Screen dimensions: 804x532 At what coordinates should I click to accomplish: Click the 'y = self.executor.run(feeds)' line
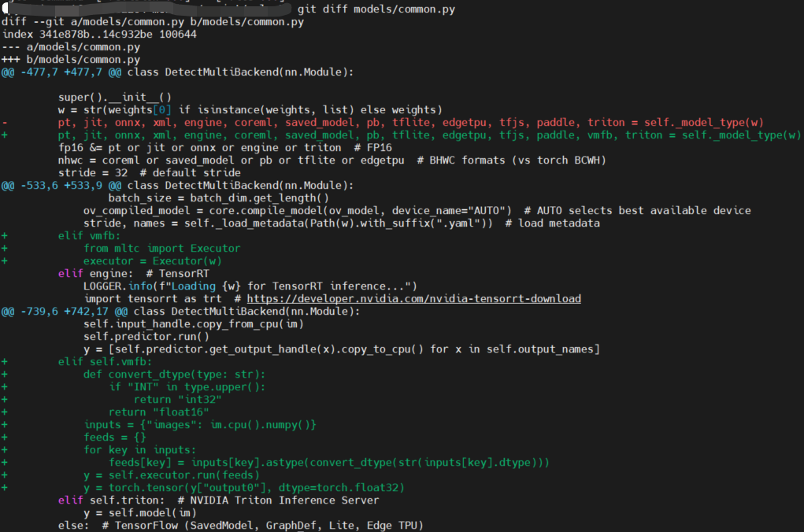point(171,475)
